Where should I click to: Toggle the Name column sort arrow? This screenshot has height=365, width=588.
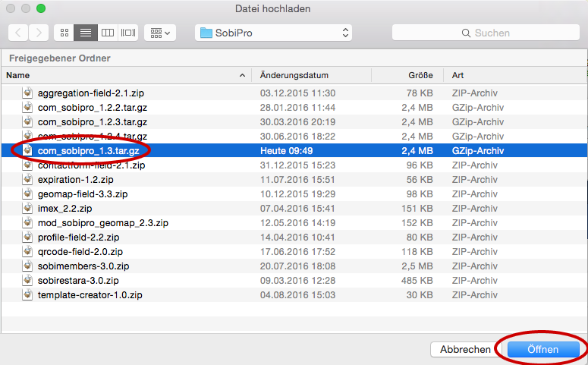pyautogui.click(x=242, y=75)
